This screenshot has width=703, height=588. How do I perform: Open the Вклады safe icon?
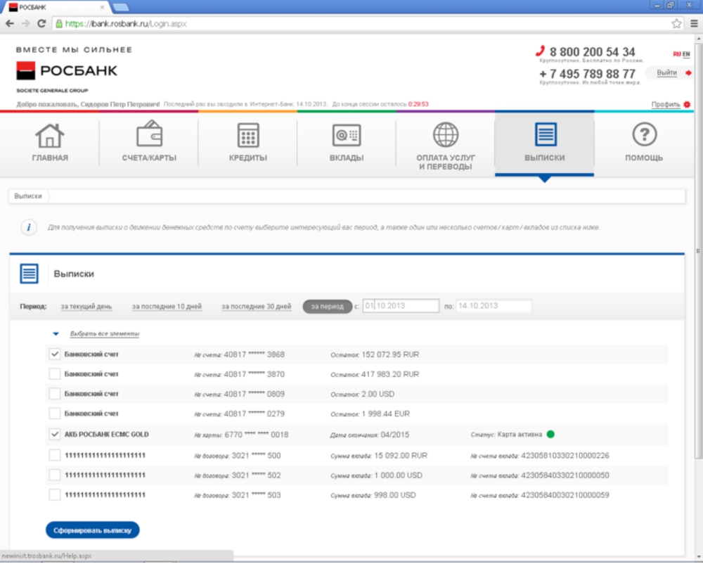point(347,135)
